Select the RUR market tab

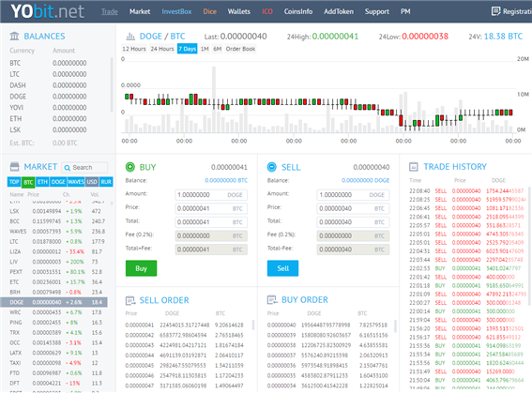click(106, 182)
